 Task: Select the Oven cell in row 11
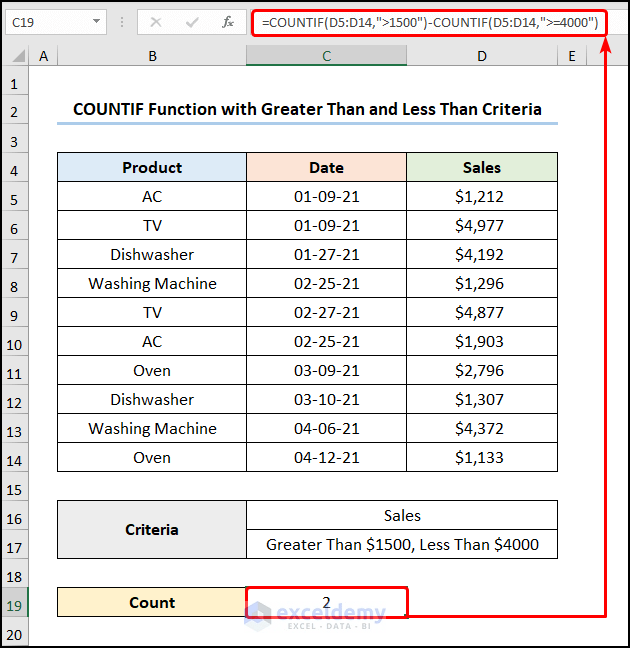tap(152, 370)
